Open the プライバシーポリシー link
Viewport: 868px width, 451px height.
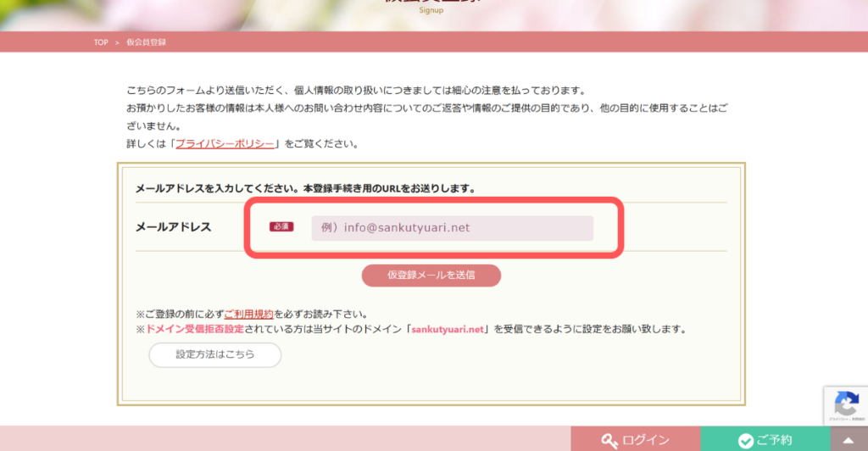click(x=225, y=144)
